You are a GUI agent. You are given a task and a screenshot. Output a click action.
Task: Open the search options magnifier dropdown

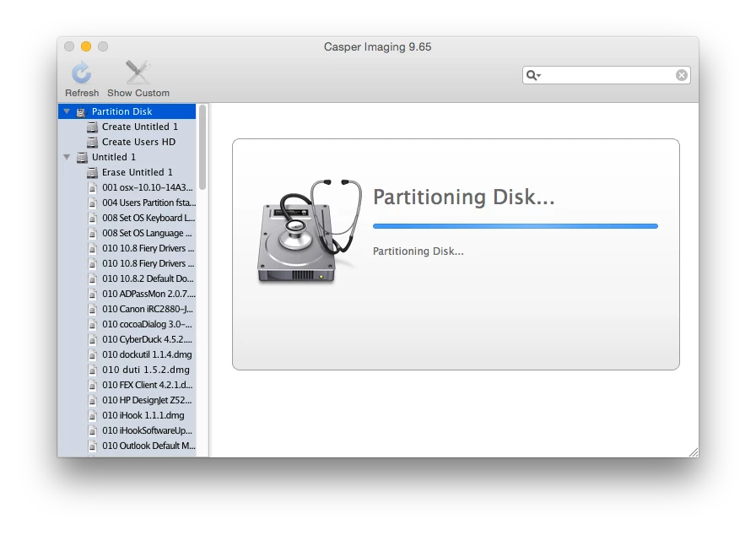[533, 75]
